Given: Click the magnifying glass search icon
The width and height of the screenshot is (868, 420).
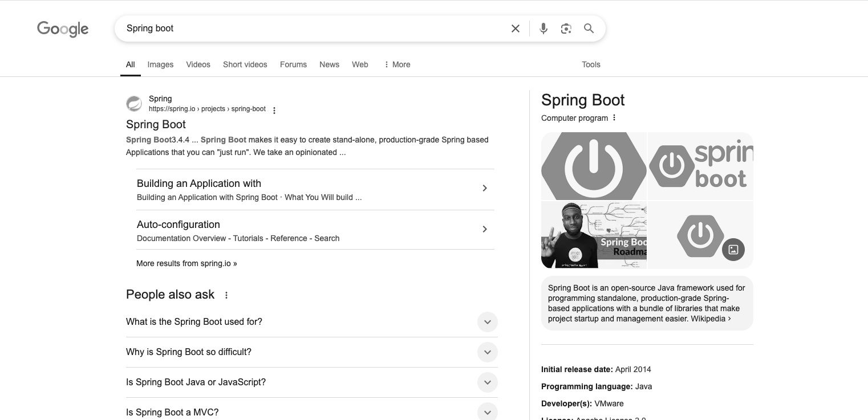Looking at the screenshot, I should pos(589,28).
